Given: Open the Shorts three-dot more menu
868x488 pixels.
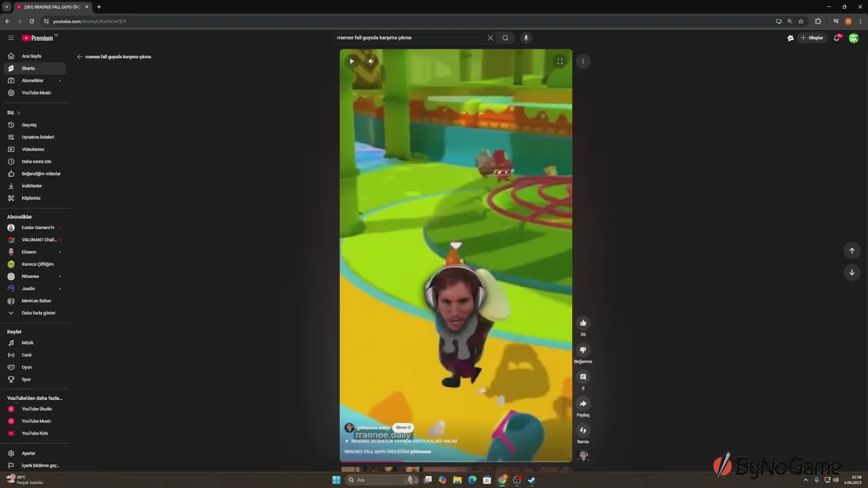Looking at the screenshot, I should [583, 61].
